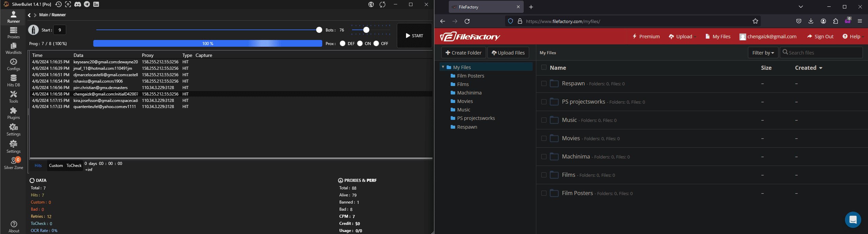Click the screenshot capture icon in SilverBullet title bar
Image resolution: width=868 pixels, height=234 pixels.
click(68, 4)
